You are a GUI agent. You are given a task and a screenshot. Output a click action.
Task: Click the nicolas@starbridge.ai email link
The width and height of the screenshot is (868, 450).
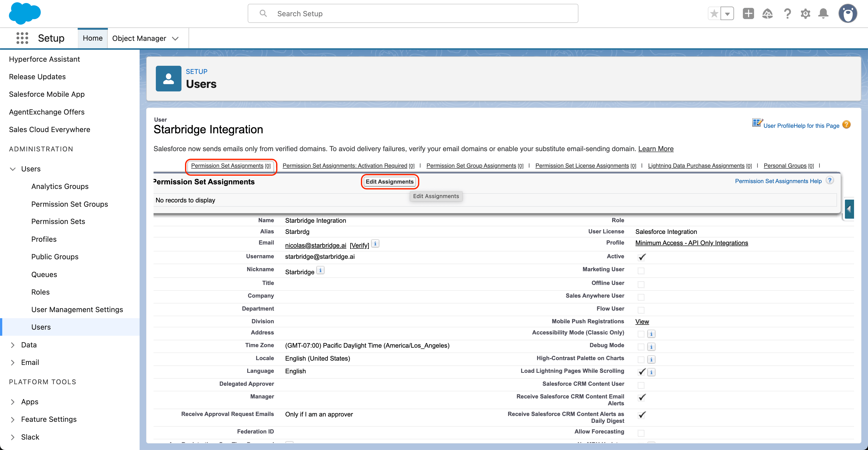315,245
